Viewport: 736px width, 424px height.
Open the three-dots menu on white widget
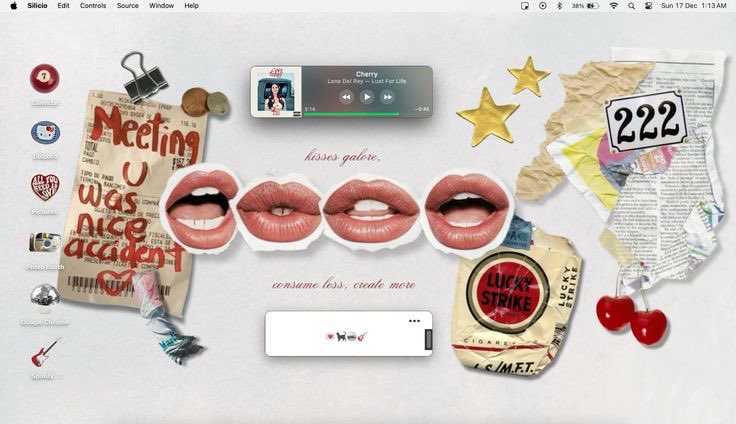point(414,321)
